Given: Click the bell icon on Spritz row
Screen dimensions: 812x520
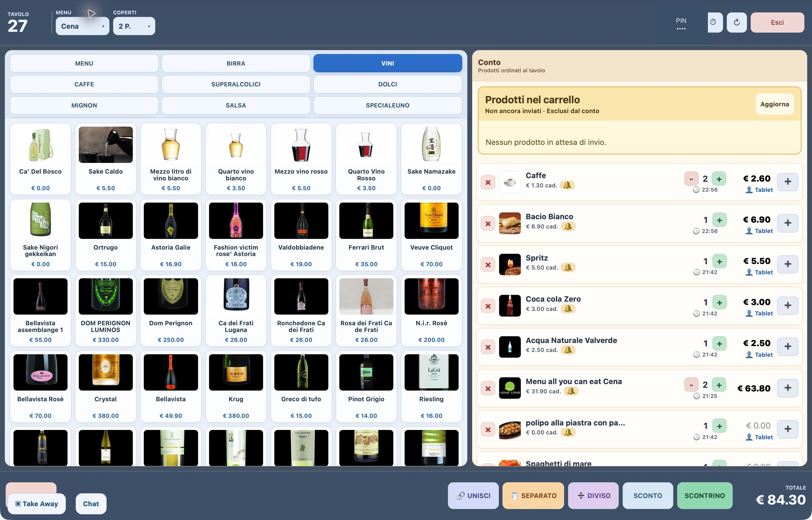Looking at the screenshot, I should (568, 267).
